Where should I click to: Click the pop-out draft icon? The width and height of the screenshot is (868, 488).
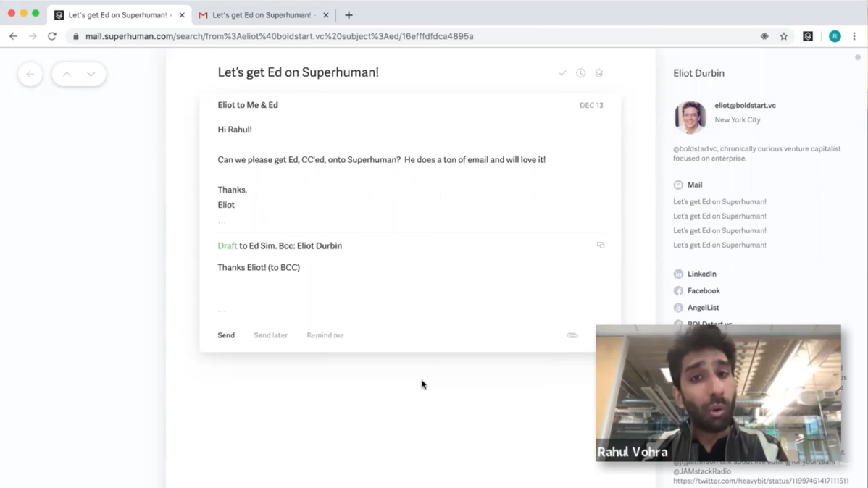(601, 245)
